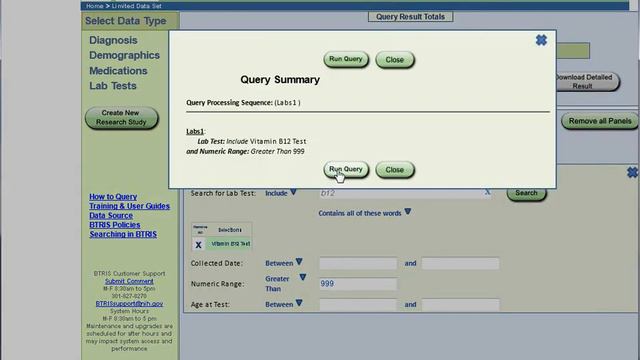The width and height of the screenshot is (640, 360).
Task: Click the Vitamin B12 Test selection
Action: point(231,244)
